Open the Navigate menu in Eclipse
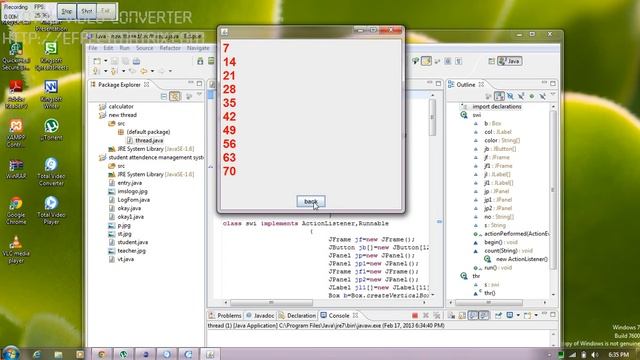Screen dimensions: 640x360 [198, 48]
